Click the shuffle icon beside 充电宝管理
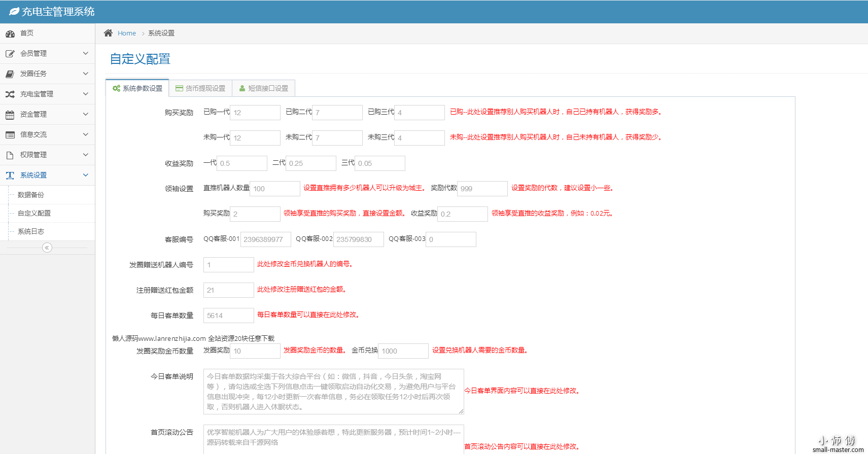Image resolution: width=868 pixels, height=454 pixels. click(10, 94)
